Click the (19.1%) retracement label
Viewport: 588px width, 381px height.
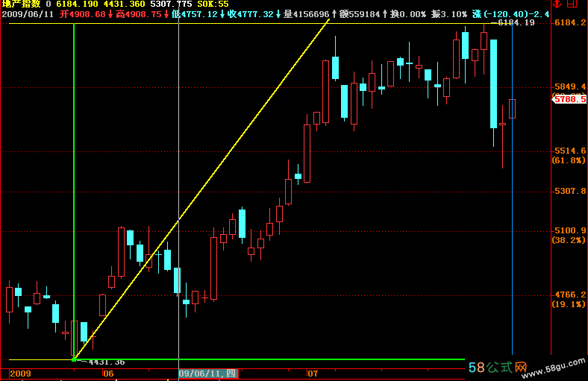[x=569, y=304]
